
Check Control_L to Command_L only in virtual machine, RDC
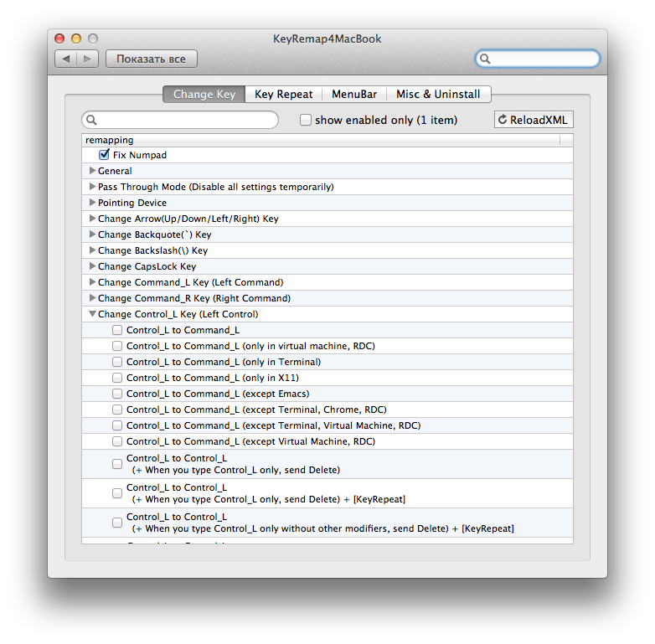tap(117, 346)
